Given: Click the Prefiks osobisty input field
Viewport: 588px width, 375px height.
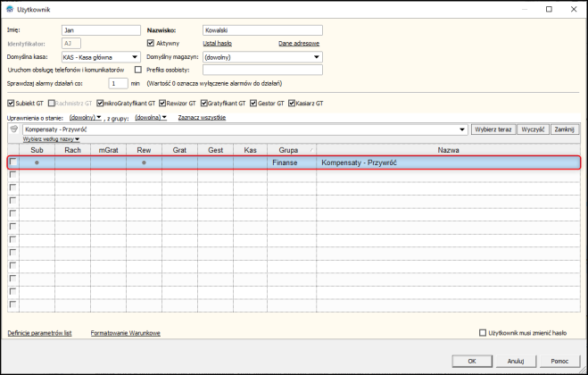Looking at the screenshot, I should point(262,70).
